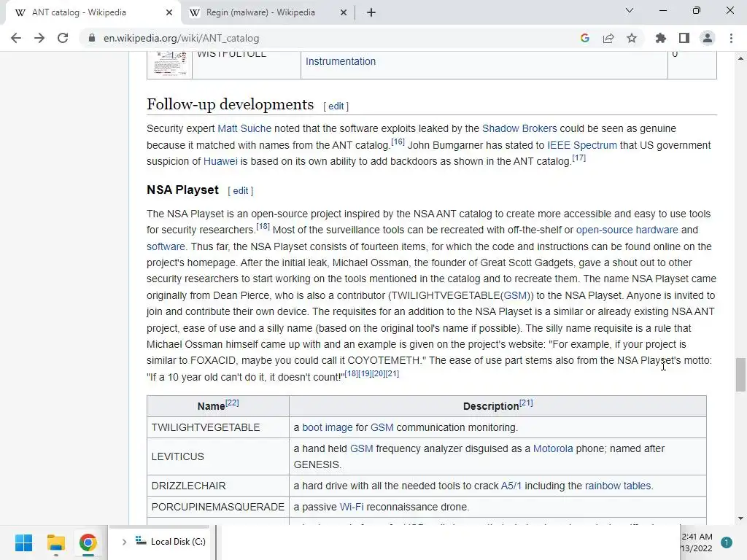Open the open-source hardware link

point(627,230)
